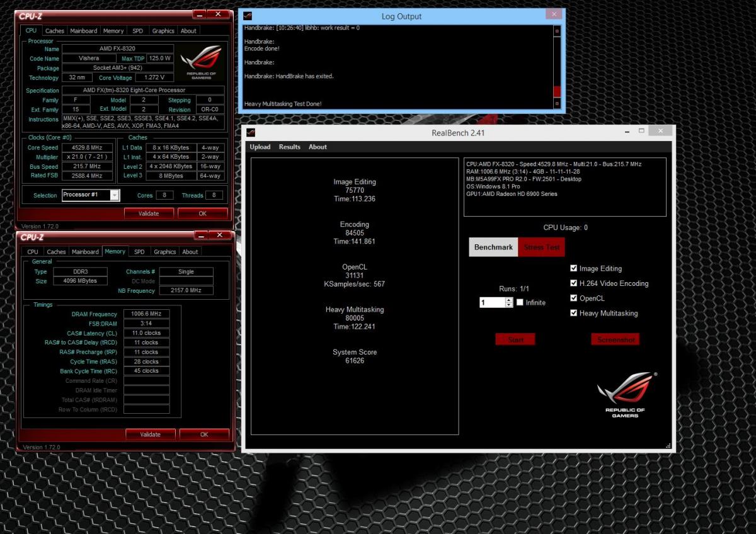
Task: Increase the runs count with up arrow
Action: [509, 300]
